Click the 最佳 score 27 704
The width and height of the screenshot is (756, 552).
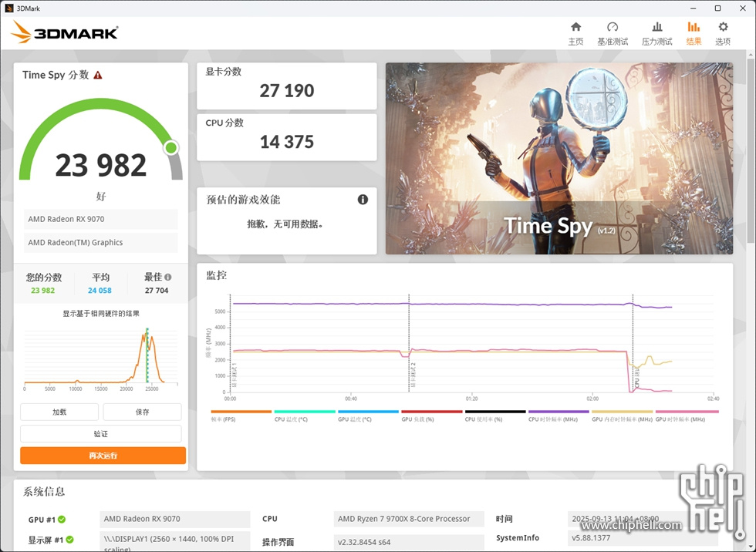pyautogui.click(x=156, y=291)
